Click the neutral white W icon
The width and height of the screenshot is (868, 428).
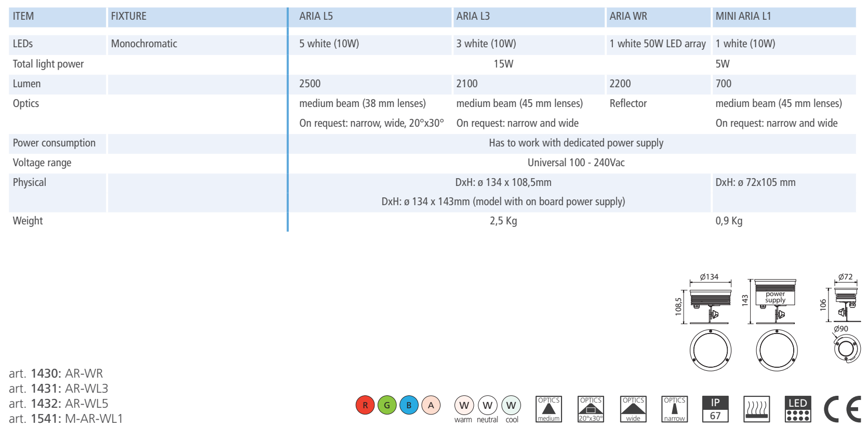(x=487, y=405)
